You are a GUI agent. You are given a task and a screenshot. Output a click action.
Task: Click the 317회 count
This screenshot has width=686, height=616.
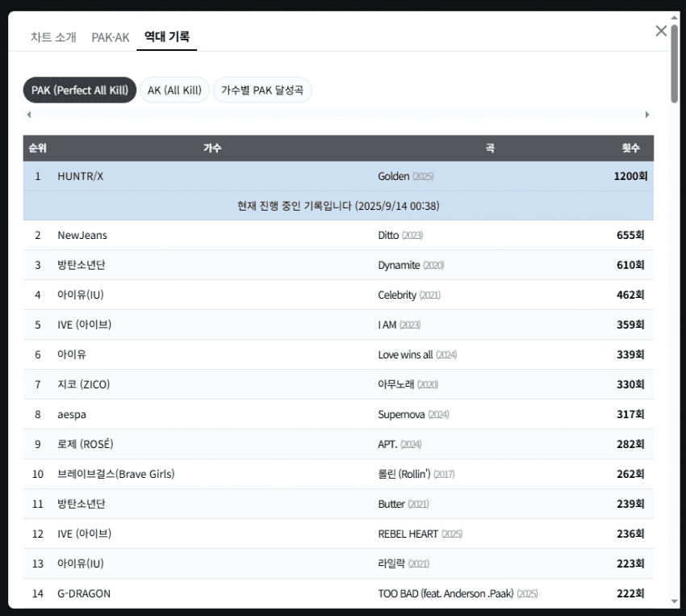(x=630, y=414)
